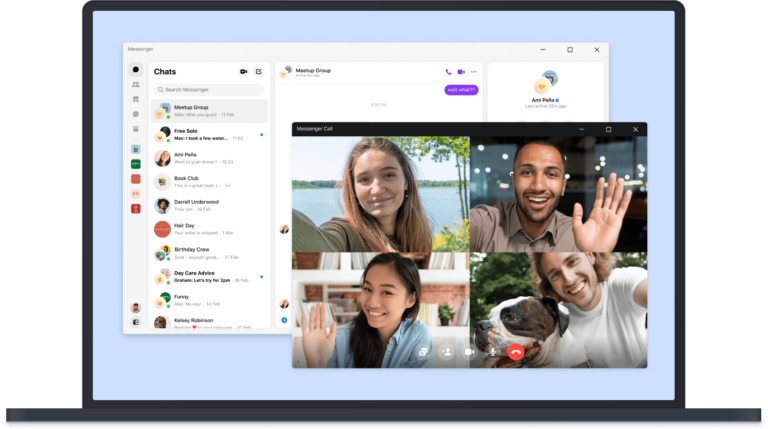
Task: Toggle the sidebar collapse icon
Action: 136,322
